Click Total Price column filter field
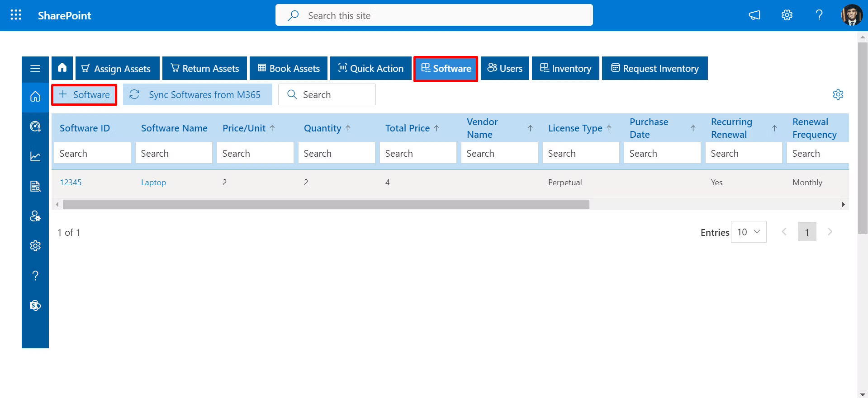Viewport: 868px width, 398px height. 418,153
